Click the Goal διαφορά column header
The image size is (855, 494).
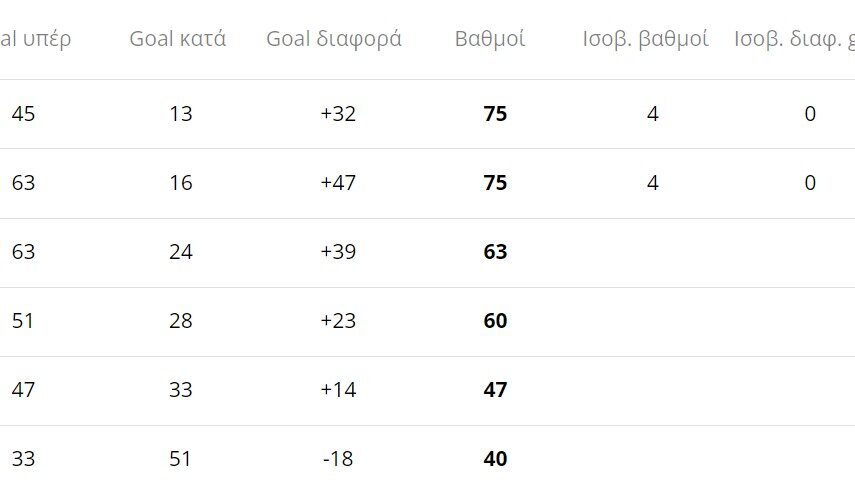coord(334,40)
